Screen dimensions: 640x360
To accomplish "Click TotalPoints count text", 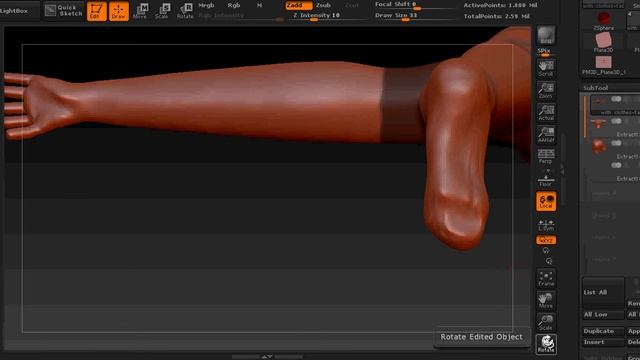I will [x=496, y=16].
